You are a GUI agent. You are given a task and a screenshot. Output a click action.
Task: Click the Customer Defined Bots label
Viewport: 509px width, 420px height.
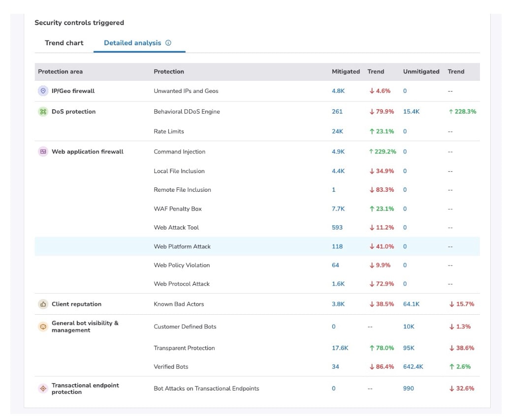pos(185,327)
